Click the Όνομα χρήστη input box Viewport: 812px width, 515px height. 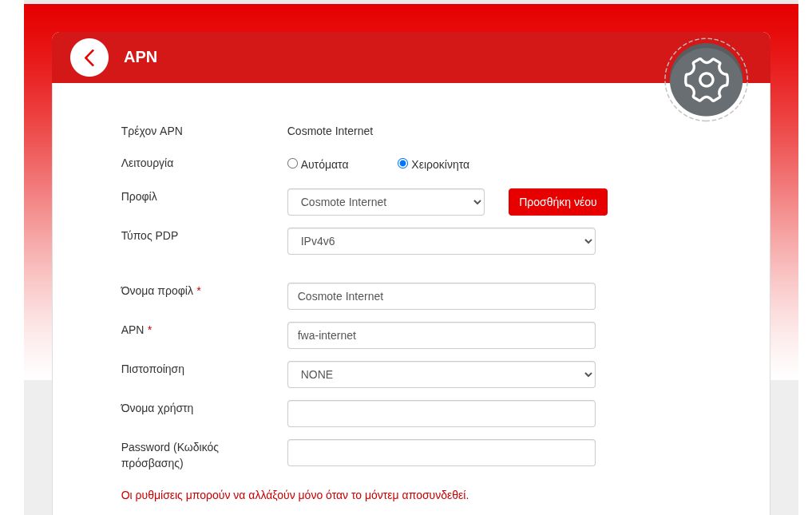pyautogui.click(x=441, y=414)
